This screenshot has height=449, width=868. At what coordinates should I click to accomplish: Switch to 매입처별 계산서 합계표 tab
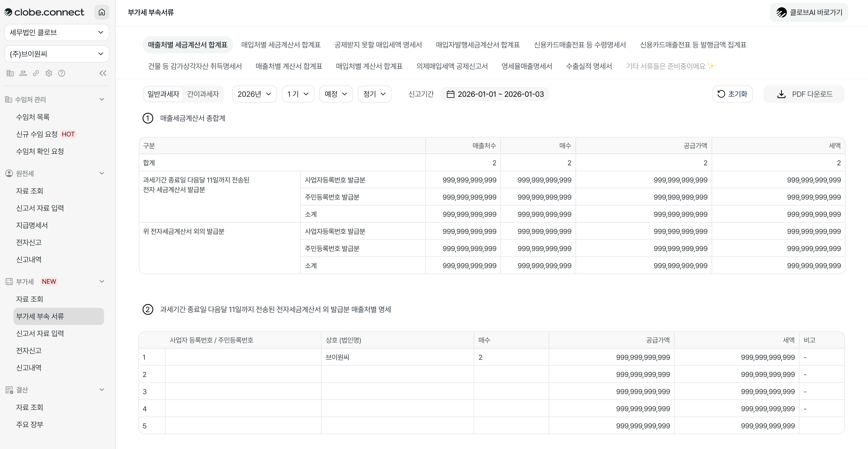coord(369,66)
